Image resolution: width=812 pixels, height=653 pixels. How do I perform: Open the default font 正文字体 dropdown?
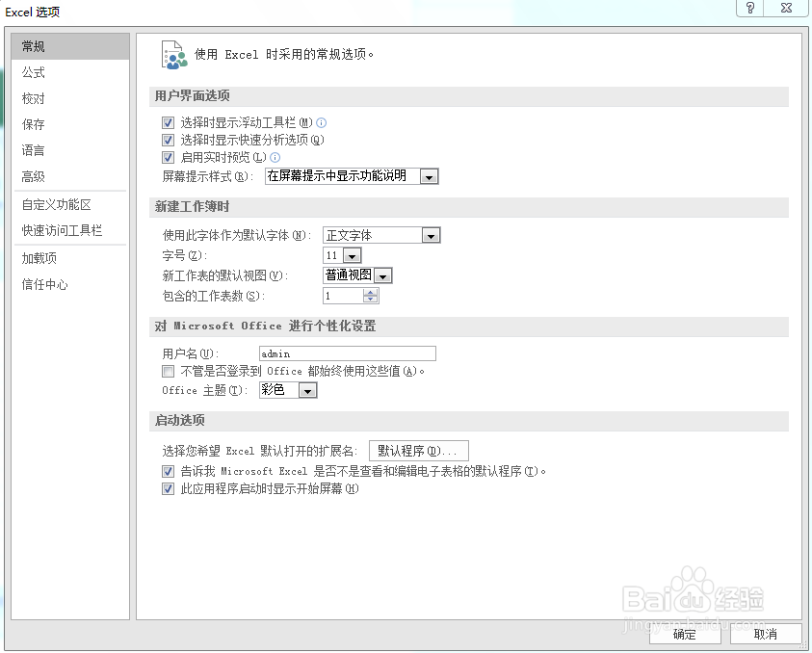(x=431, y=236)
